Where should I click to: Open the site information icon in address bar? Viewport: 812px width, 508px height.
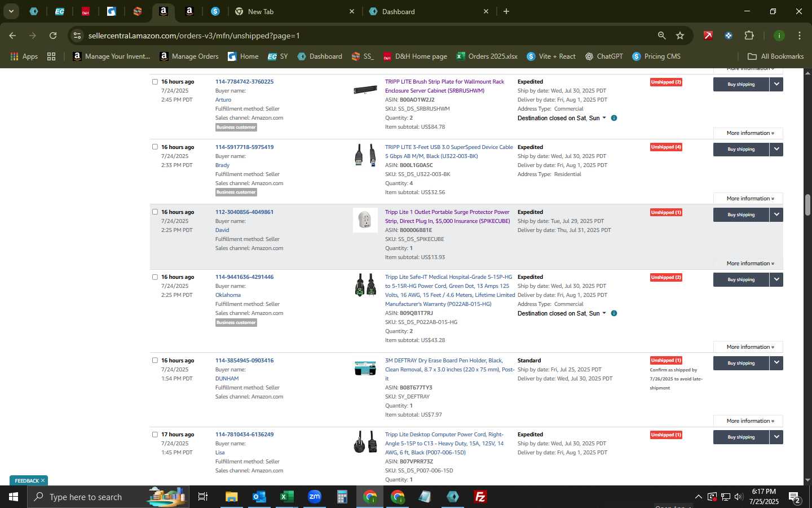tap(77, 36)
